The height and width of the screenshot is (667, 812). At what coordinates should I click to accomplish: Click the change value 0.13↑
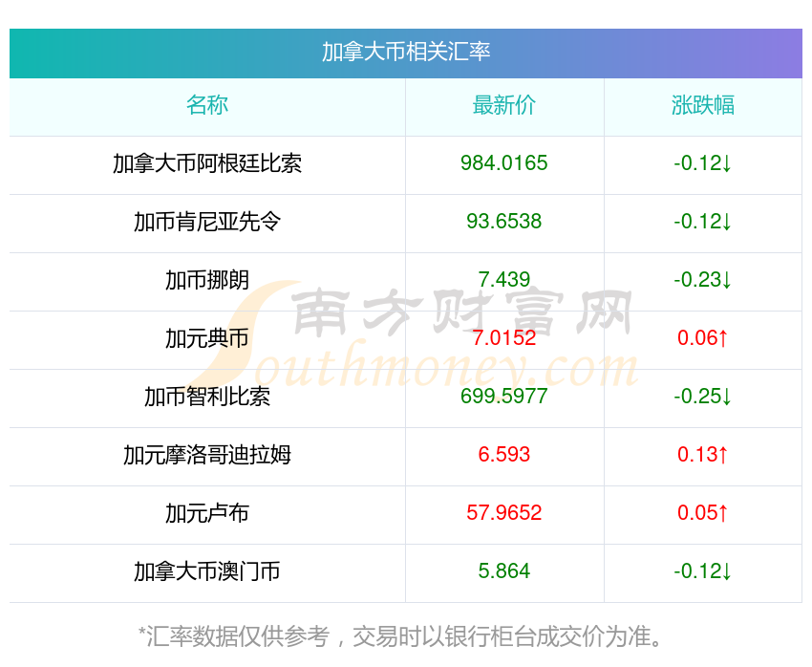703,455
